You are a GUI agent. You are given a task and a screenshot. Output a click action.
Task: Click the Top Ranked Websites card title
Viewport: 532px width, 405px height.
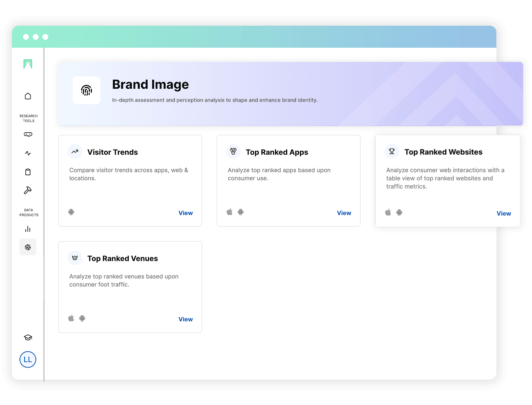pyautogui.click(x=443, y=152)
